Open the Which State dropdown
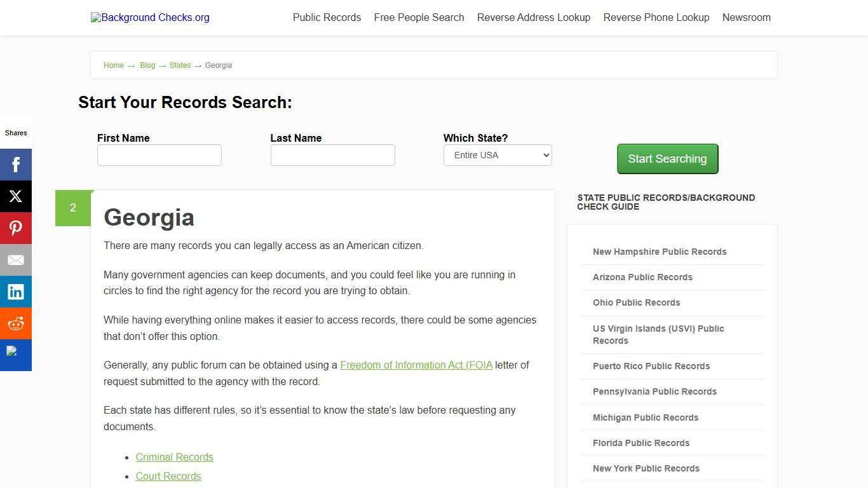This screenshot has height=488, width=868. (498, 155)
